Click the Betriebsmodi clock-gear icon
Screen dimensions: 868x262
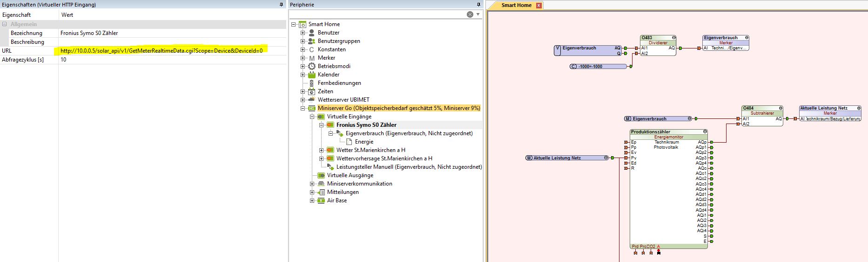(x=312, y=66)
